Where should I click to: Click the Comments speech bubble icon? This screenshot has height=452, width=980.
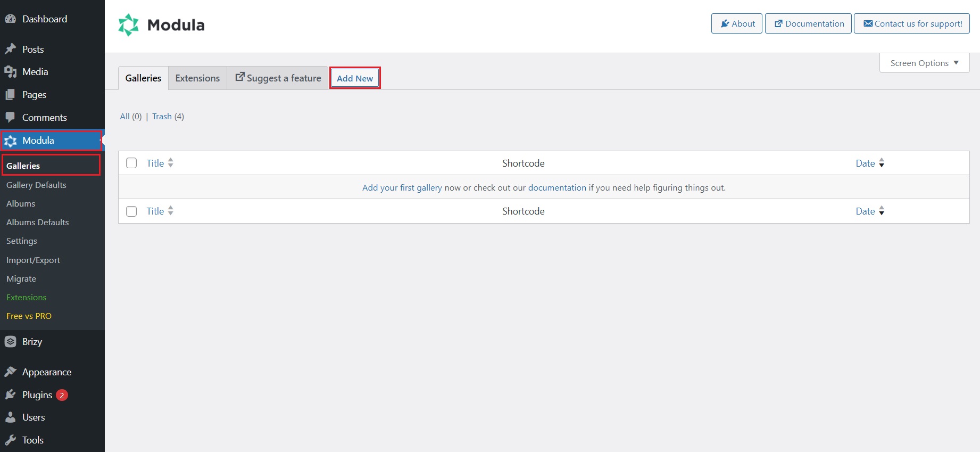pos(10,117)
